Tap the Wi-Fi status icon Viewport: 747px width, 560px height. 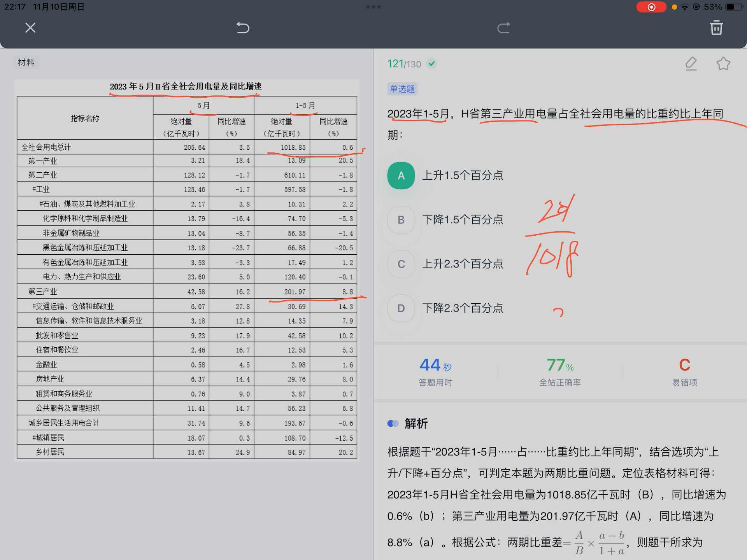pos(685,7)
